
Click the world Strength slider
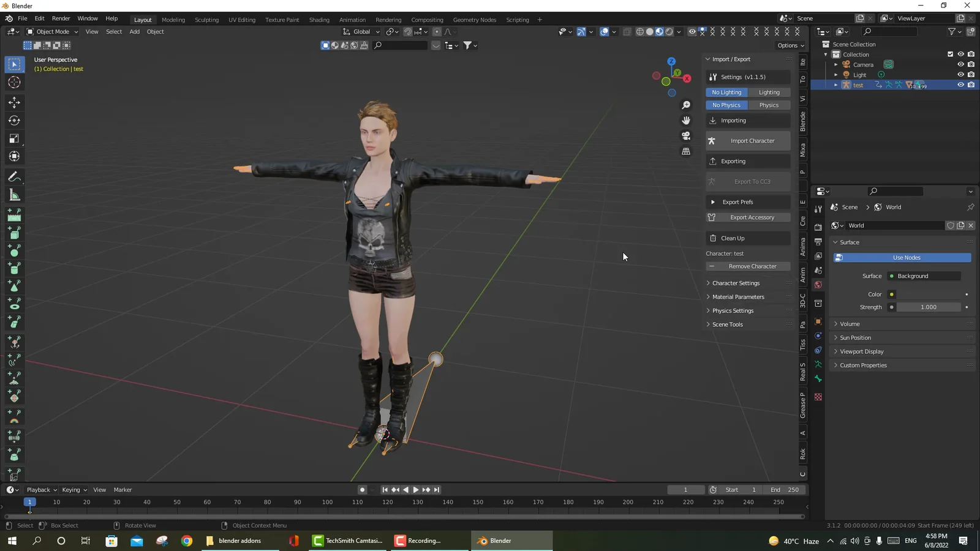point(928,307)
